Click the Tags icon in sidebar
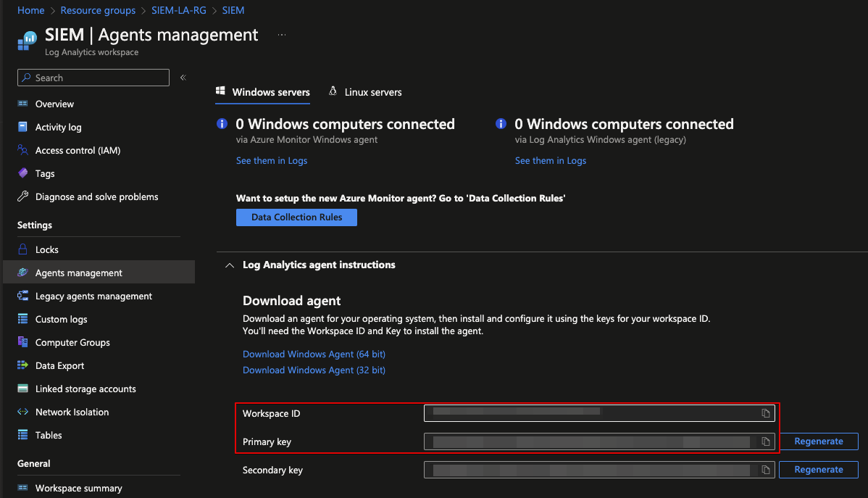 (x=22, y=173)
